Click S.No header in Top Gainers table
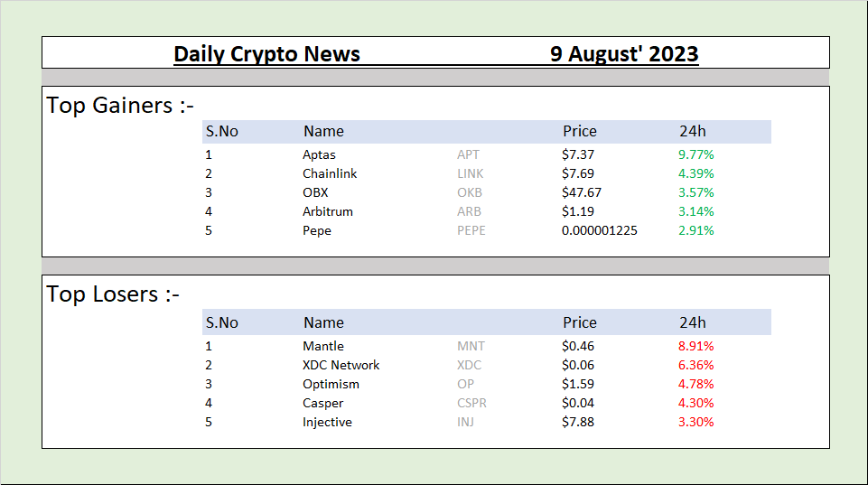Image resolution: width=868 pixels, height=485 pixels. click(221, 131)
